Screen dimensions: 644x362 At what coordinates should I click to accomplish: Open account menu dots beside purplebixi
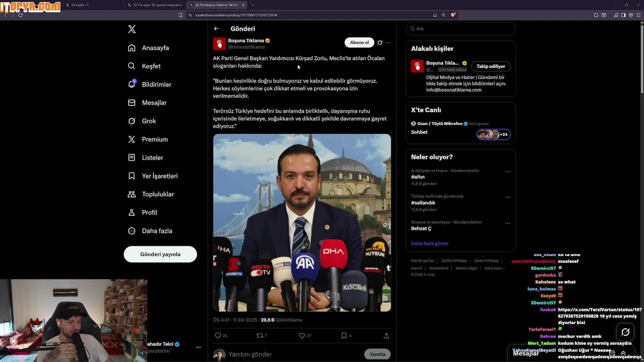(x=198, y=347)
